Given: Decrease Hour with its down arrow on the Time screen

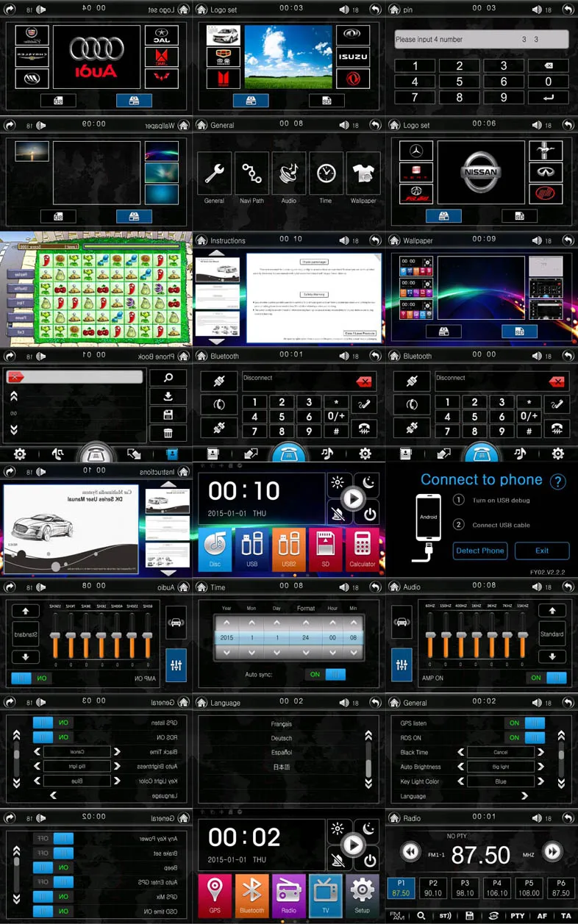Looking at the screenshot, I should pos(333,652).
